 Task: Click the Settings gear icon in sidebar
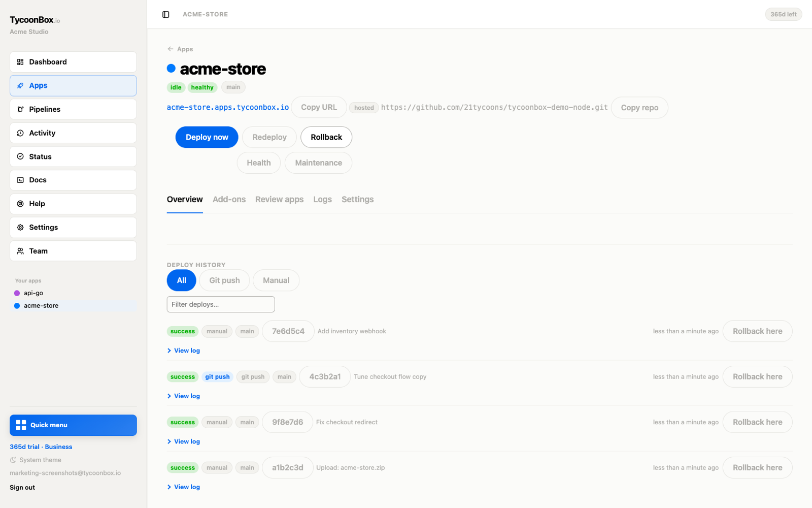(x=20, y=228)
